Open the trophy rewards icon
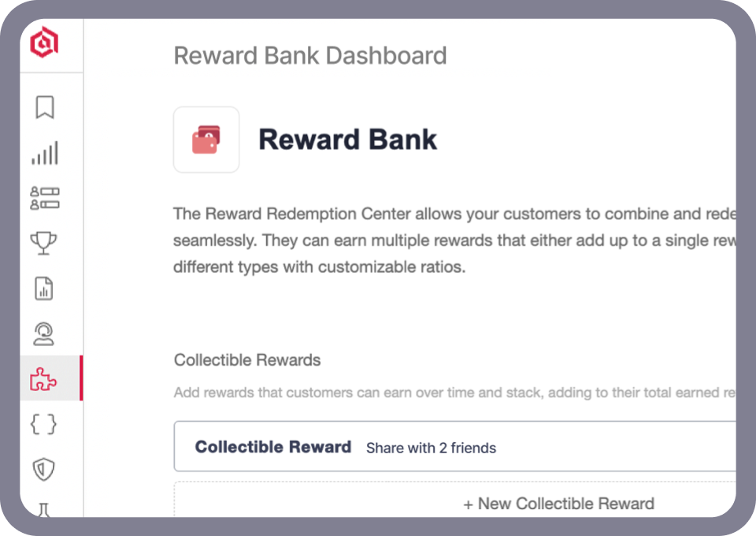The height and width of the screenshot is (536, 756). pos(45,243)
